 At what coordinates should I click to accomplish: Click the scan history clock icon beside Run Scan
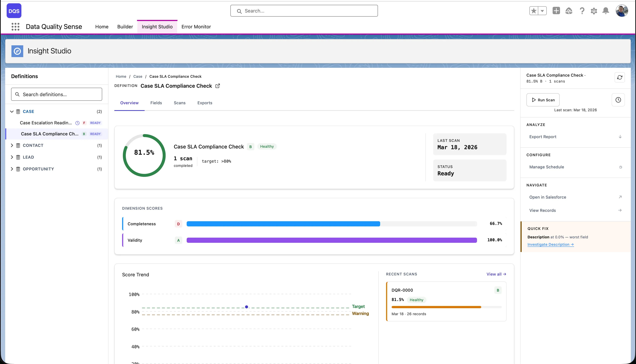618,100
